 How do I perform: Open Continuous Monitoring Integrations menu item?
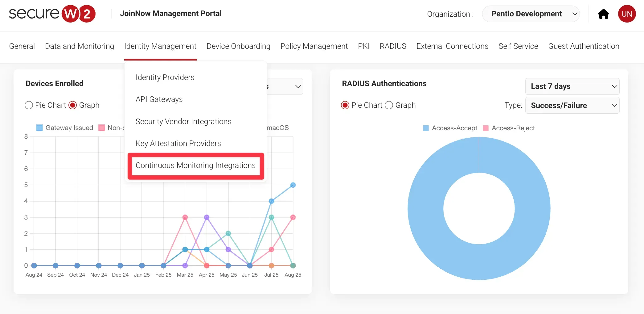[195, 165]
